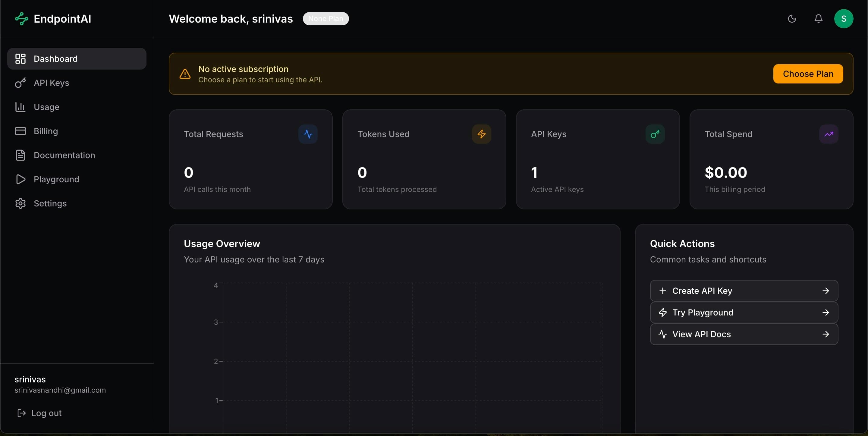This screenshot has height=436, width=868.
Task: Click the key icon on API Keys card
Action: pos(654,134)
